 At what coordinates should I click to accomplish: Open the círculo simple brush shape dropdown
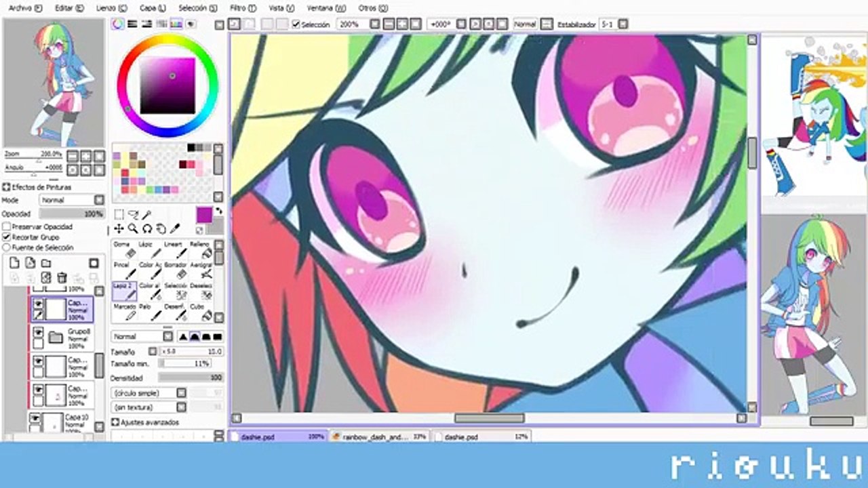coord(149,393)
